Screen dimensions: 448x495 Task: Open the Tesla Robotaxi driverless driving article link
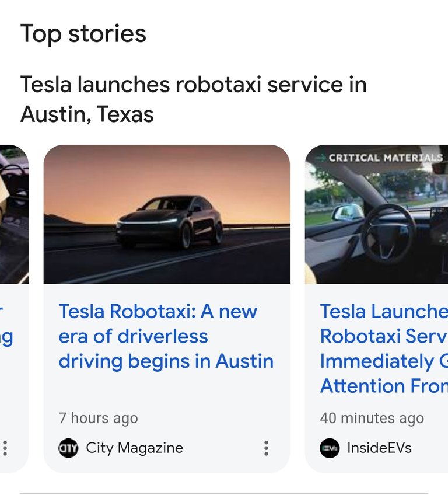(166, 336)
